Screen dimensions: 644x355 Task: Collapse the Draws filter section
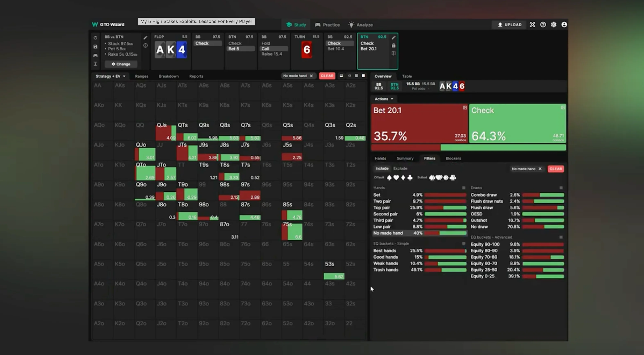[561, 188]
